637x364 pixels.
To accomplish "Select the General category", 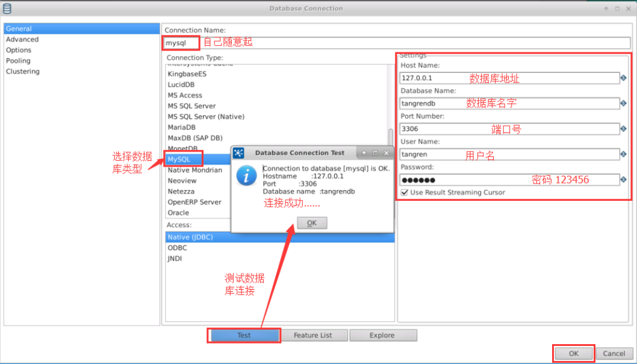I will click(x=82, y=29).
